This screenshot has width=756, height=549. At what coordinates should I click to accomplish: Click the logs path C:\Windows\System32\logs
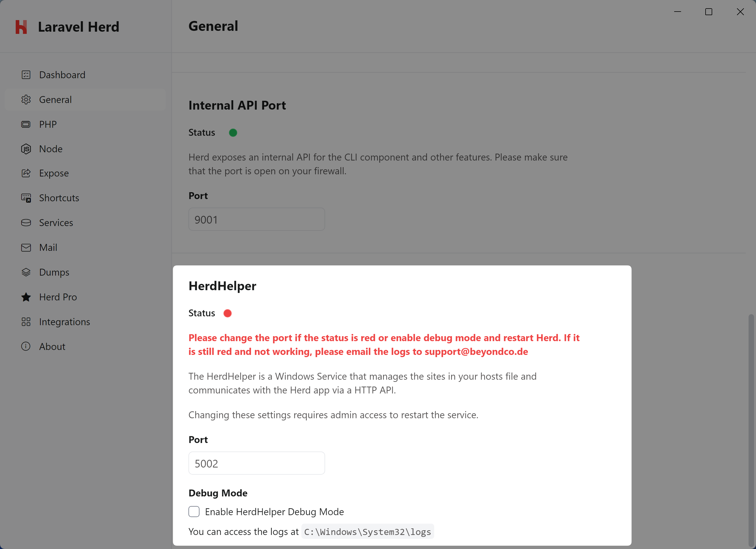[367, 532]
